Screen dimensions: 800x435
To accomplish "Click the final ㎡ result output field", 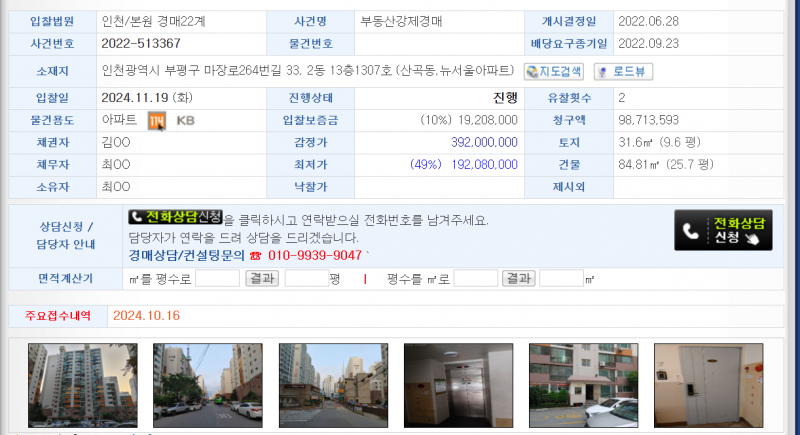I will [x=561, y=278].
